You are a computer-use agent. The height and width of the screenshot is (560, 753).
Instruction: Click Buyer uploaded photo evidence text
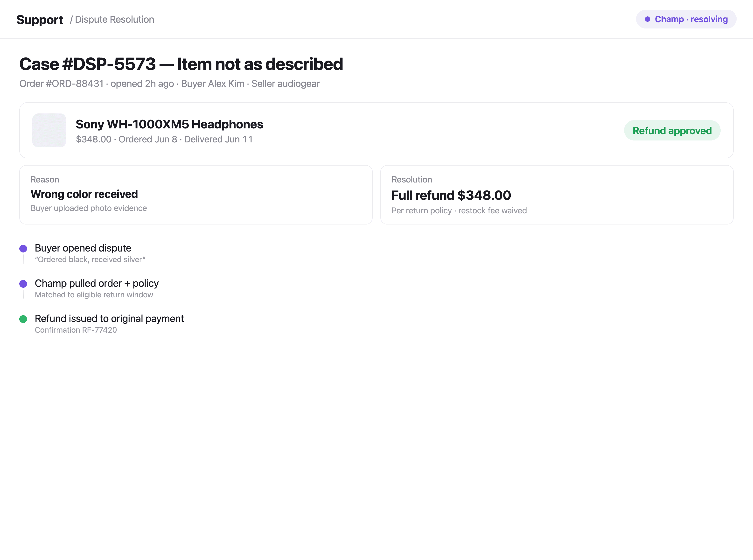click(89, 208)
